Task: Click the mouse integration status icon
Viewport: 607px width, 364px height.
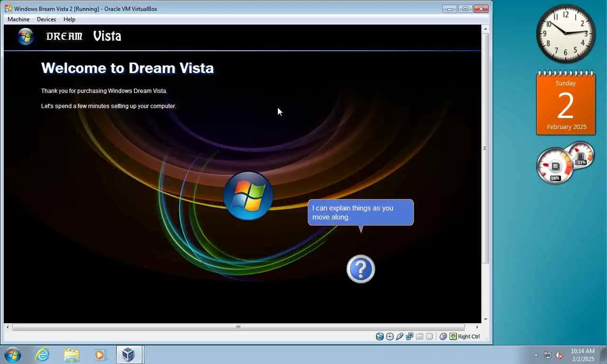Action: click(x=443, y=337)
